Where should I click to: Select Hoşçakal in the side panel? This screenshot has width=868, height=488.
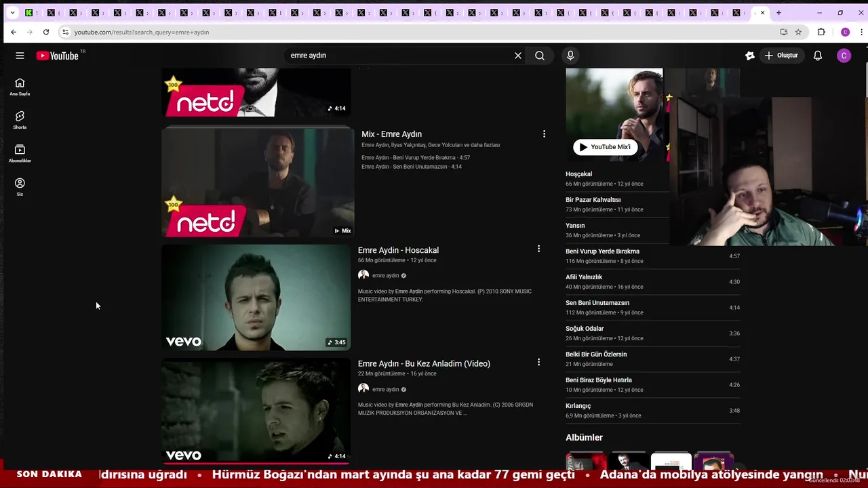578,174
